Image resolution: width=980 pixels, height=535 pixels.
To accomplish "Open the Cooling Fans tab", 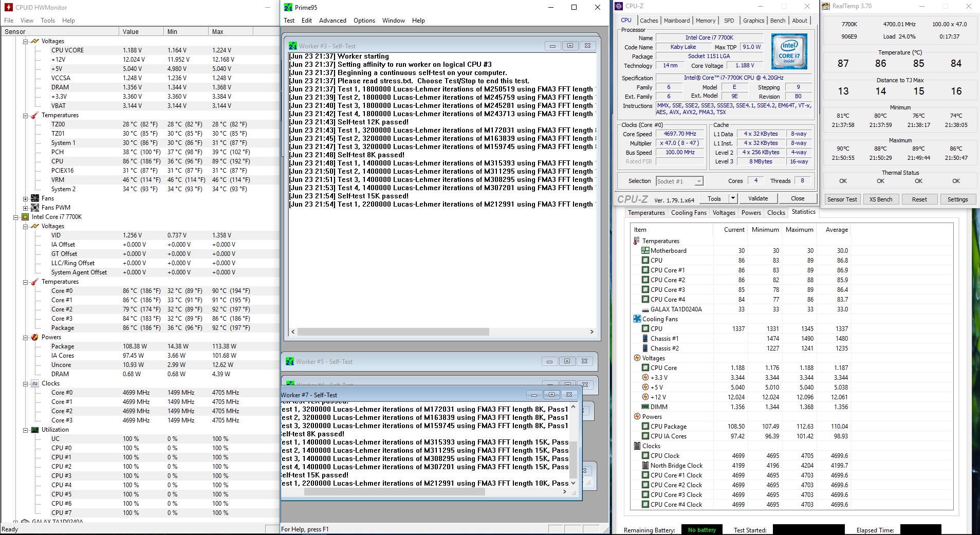I will [x=689, y=213].
